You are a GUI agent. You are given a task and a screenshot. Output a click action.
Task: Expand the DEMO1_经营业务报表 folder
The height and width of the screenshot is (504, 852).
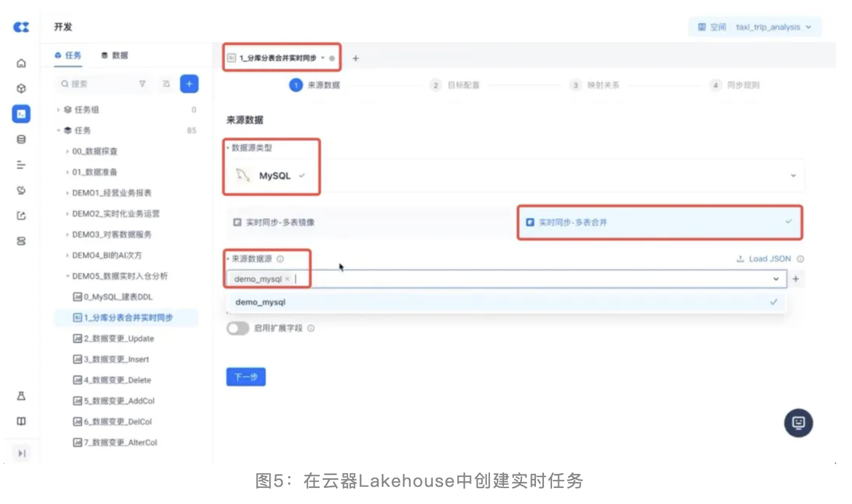111,193
